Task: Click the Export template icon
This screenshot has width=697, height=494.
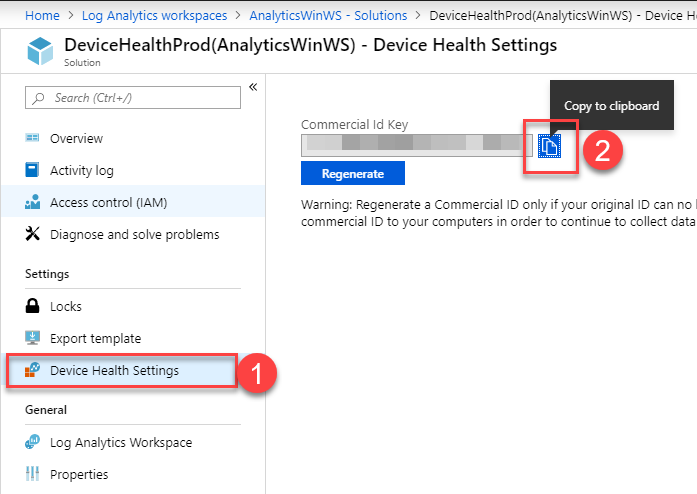Action: click(31, 338)
